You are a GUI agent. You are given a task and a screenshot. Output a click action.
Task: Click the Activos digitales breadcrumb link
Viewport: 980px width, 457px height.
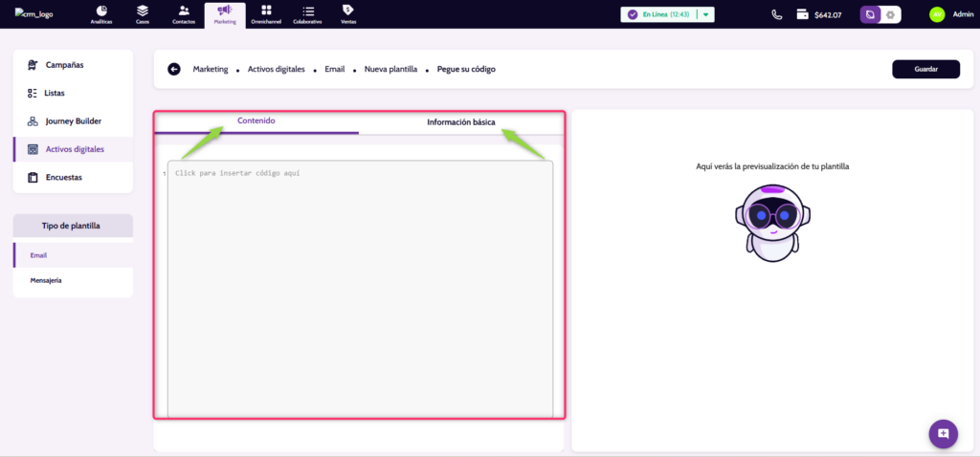pyautogui.click(x=276, y=69)
